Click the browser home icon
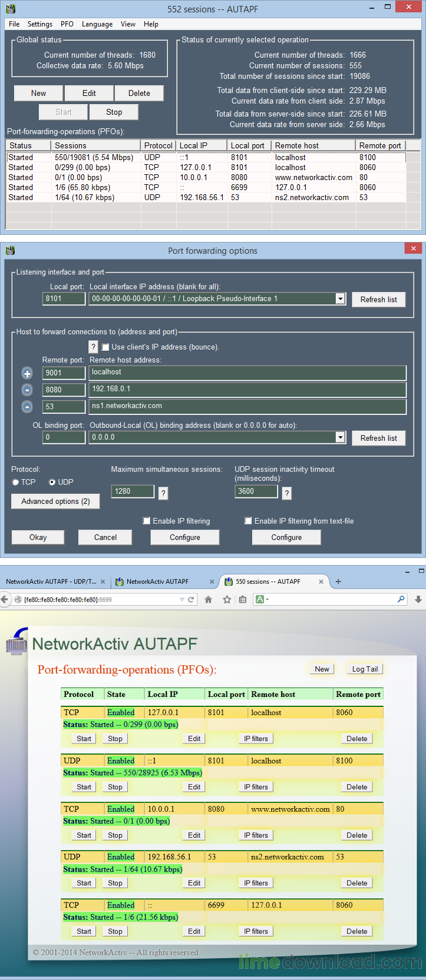This screenshot has width=426, height=980. pyautogui.click(x=208, y=599)
